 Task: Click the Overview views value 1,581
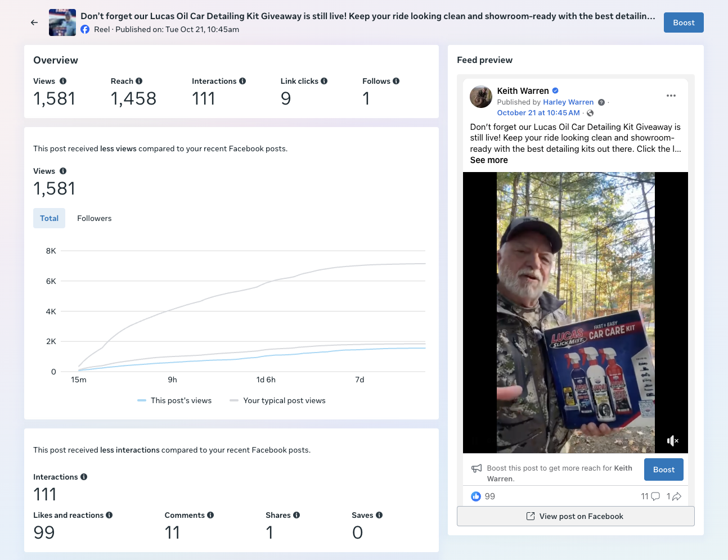pos(54,98)
